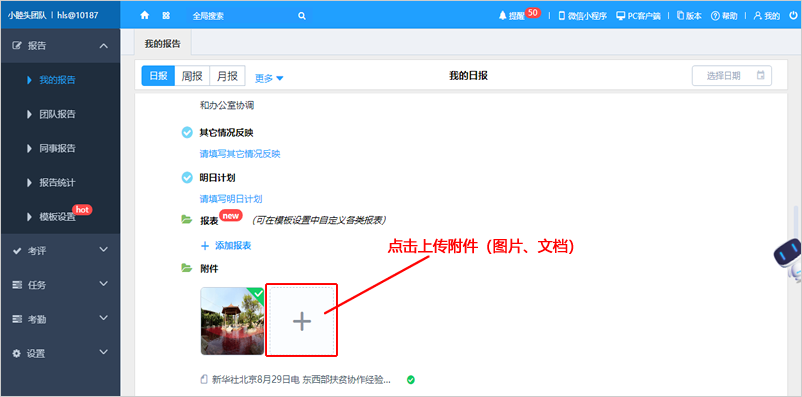Click the 设置 gear icon
This screenshot has width=802, height=397.
click(x=17, y=354)
